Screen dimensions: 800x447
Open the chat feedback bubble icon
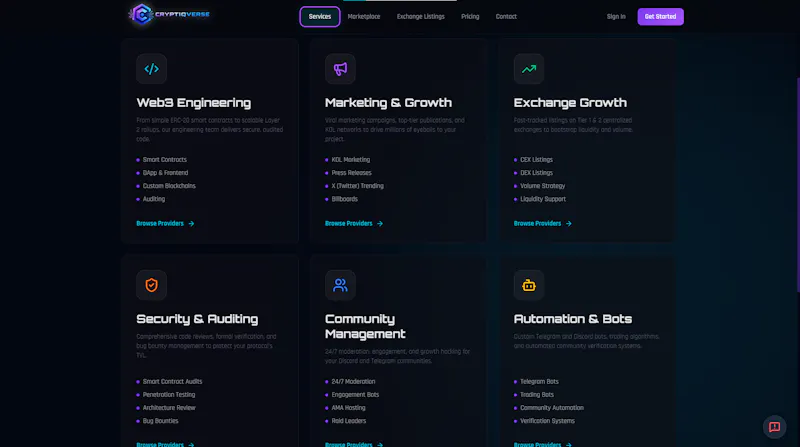coord(774,427)
